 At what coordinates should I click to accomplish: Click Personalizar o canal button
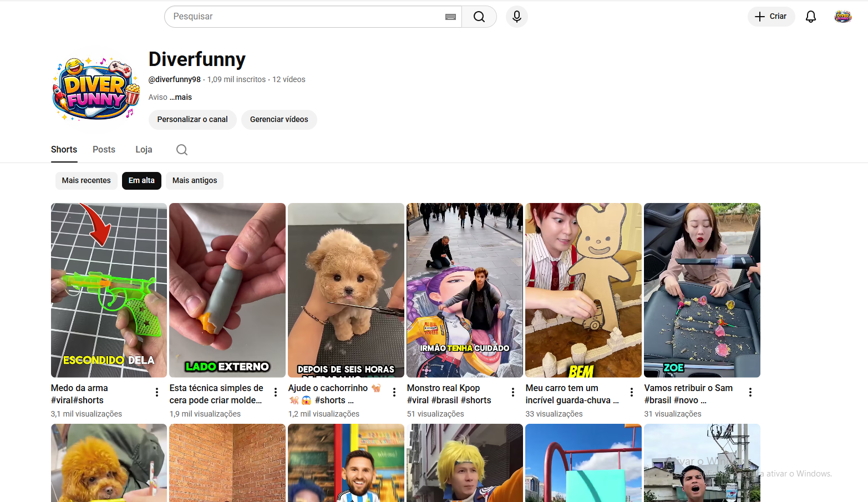pos(192,120)
